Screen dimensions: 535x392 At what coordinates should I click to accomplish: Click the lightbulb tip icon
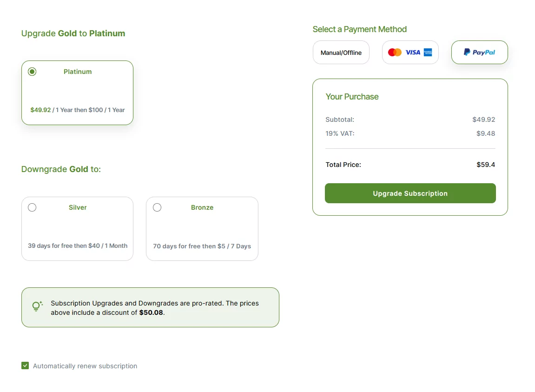pos(37,306)
